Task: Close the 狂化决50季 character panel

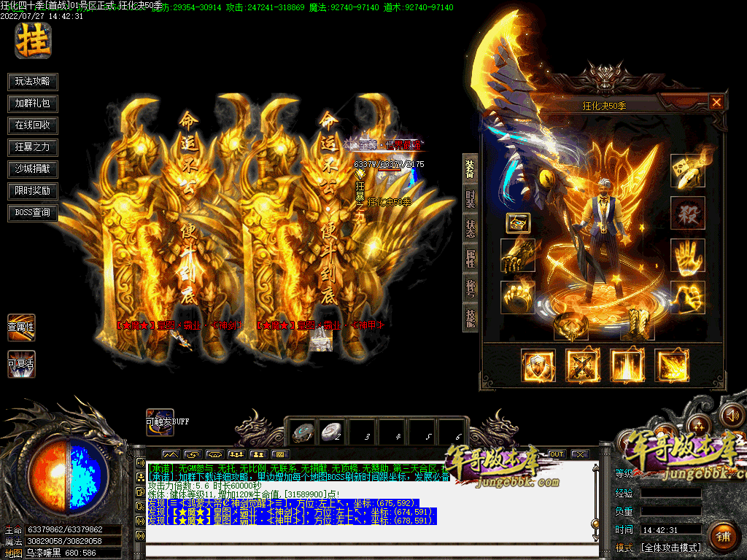Action: (x=716, y=102)
